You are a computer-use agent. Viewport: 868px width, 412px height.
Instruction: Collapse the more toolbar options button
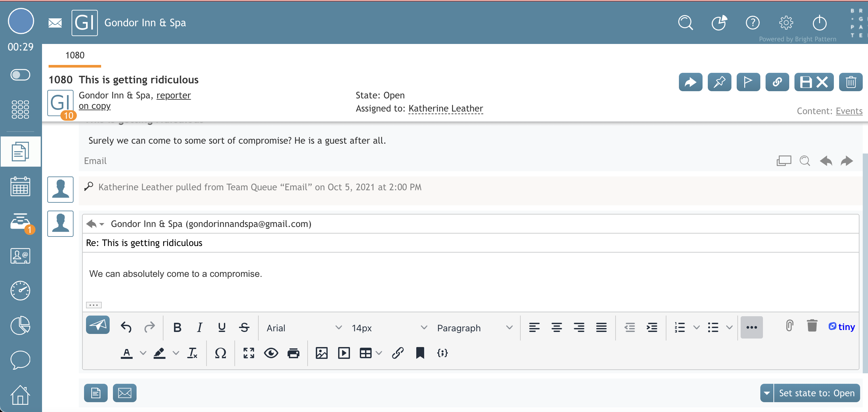click(751, 327)
